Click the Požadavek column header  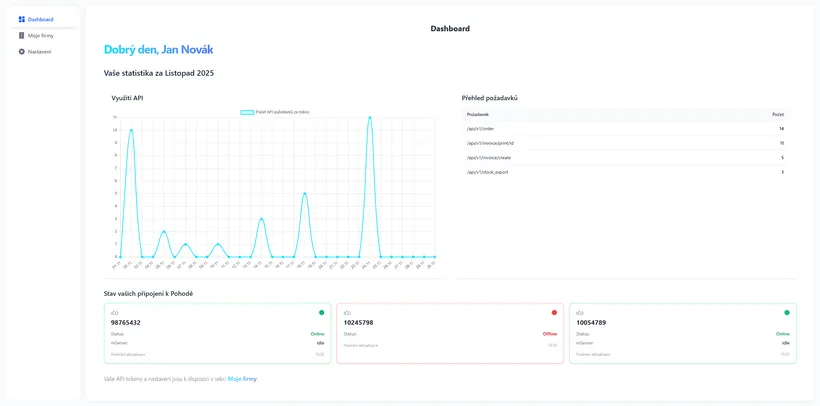(478, 115)
